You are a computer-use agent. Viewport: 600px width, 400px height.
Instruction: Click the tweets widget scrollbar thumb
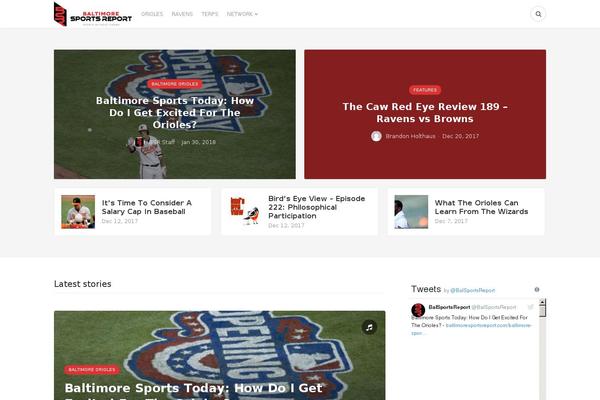point(542,311)
